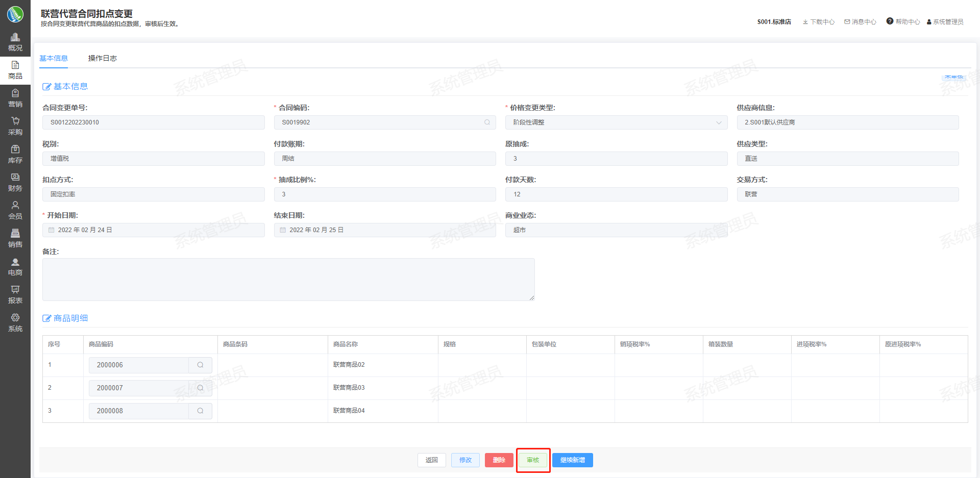Open the 消息中心 message center

tap(861, 22)
